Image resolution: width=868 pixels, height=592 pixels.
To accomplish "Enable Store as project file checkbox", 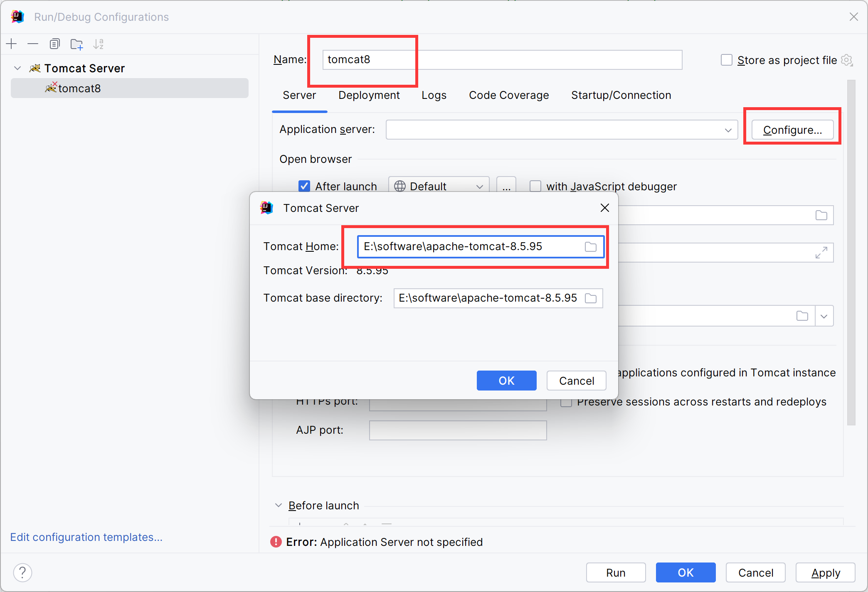I will [x=726, y=60].
